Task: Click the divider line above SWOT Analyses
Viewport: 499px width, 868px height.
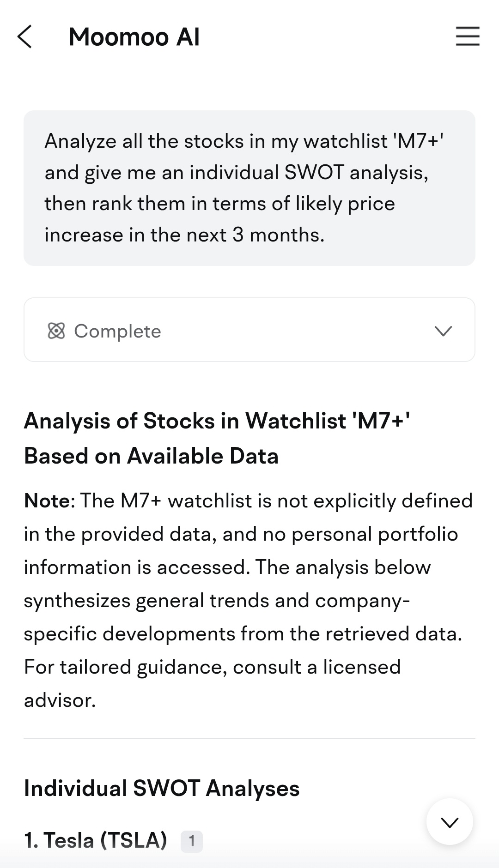Action: pyautogui.click(x=249, y=738)
